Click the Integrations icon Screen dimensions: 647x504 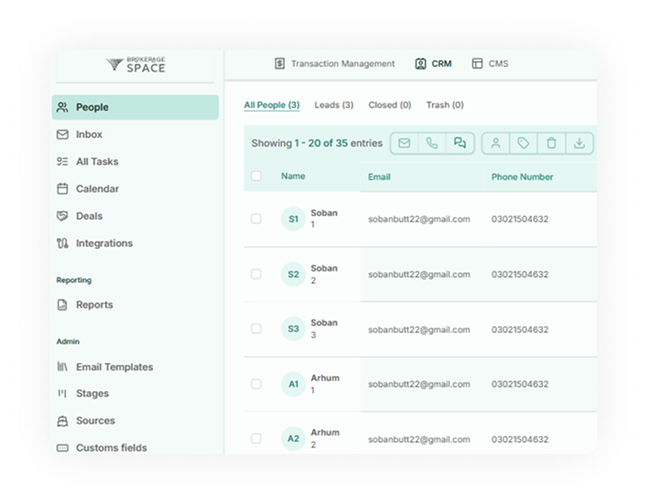coord(62,243)
